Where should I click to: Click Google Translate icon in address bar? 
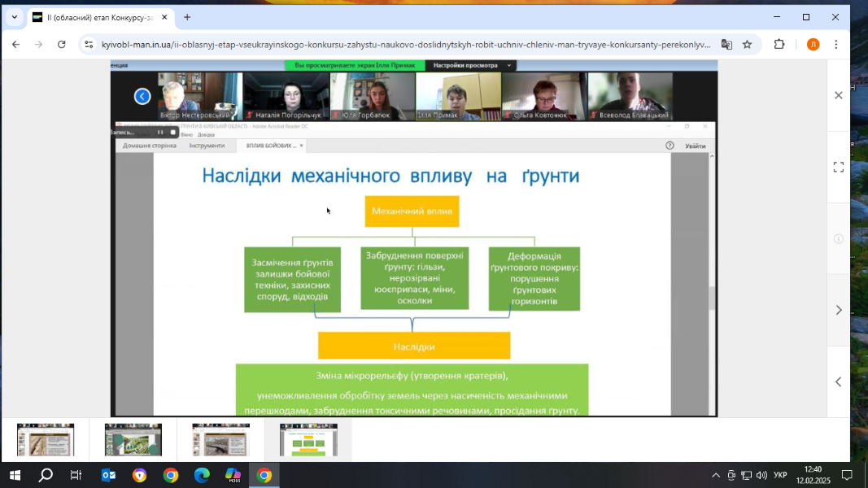tap(726, 45)
